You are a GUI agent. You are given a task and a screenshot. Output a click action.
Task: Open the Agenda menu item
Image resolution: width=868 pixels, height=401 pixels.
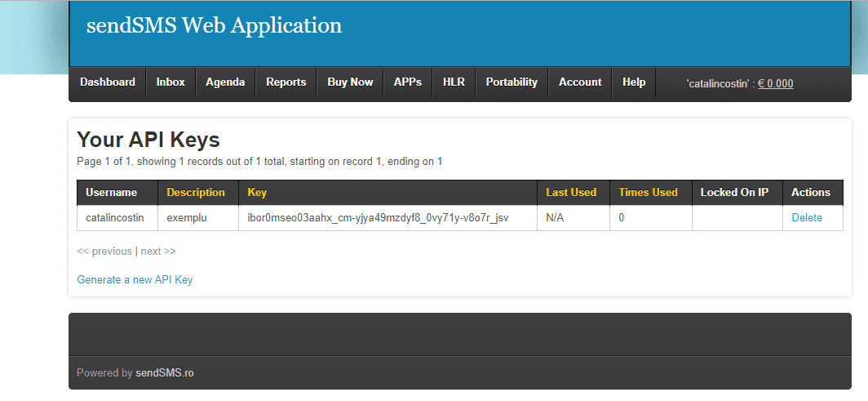pyautogui.click(x=225, y=82)
